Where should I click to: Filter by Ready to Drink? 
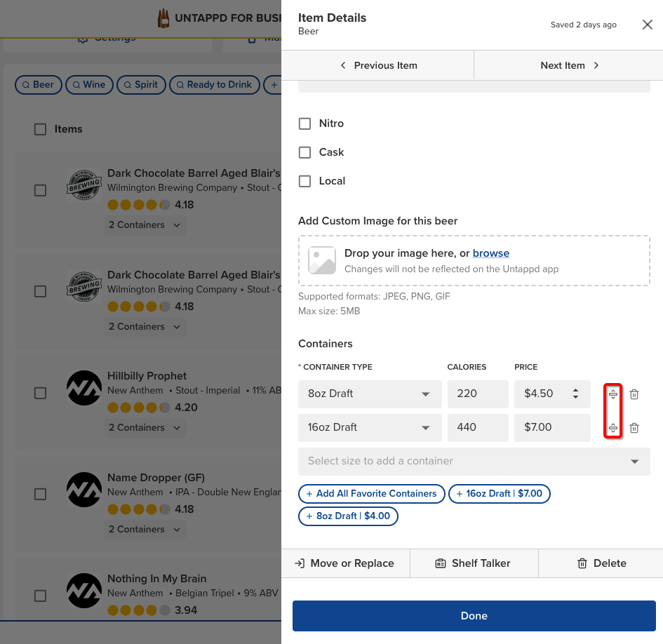pyautogui.click(x=215, y=85)
